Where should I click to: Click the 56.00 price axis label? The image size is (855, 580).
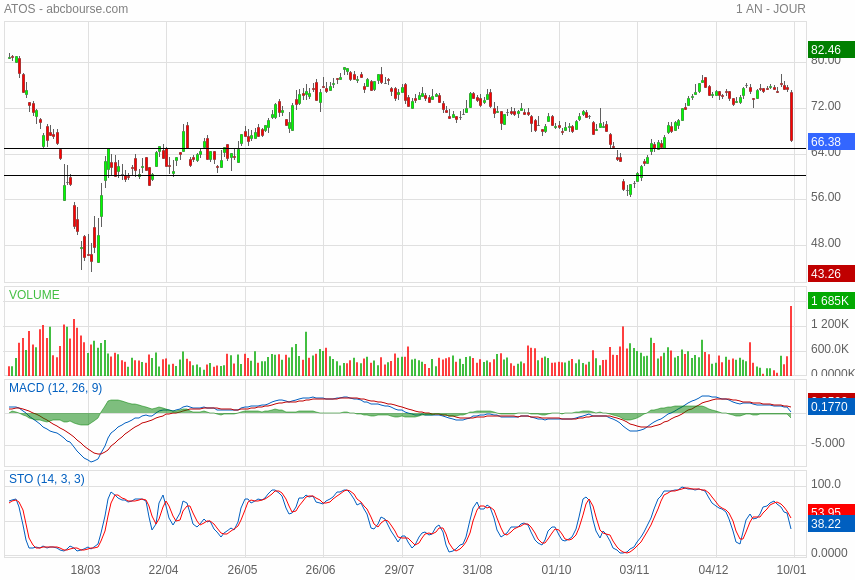826,197
